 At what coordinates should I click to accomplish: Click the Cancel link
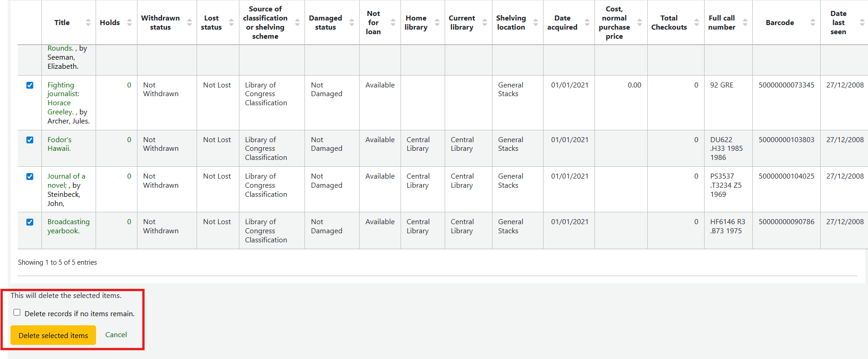pyautogui.click(x=116, y=334)
